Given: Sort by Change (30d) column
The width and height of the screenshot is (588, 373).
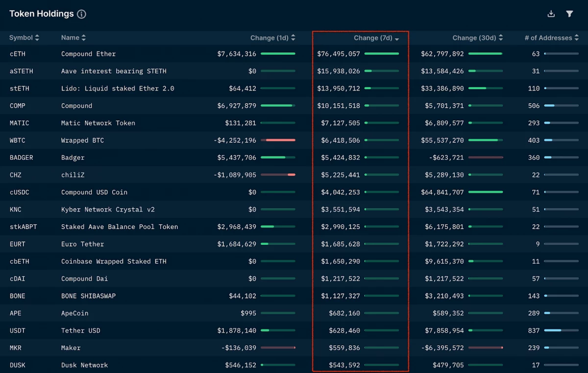Looking at the screenshot, I should (478, 38).
